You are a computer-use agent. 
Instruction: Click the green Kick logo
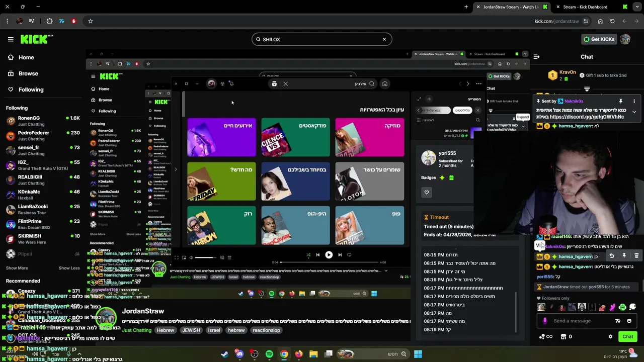click(x=37, y=39)
